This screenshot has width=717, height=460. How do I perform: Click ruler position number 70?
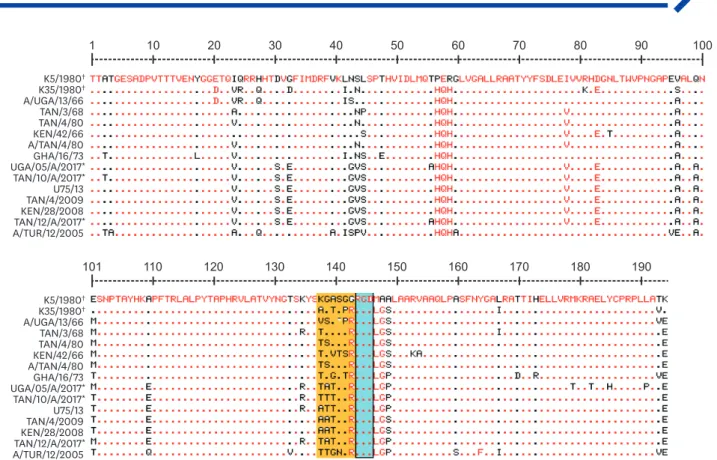pyautogui.click(x=519, y=45)
